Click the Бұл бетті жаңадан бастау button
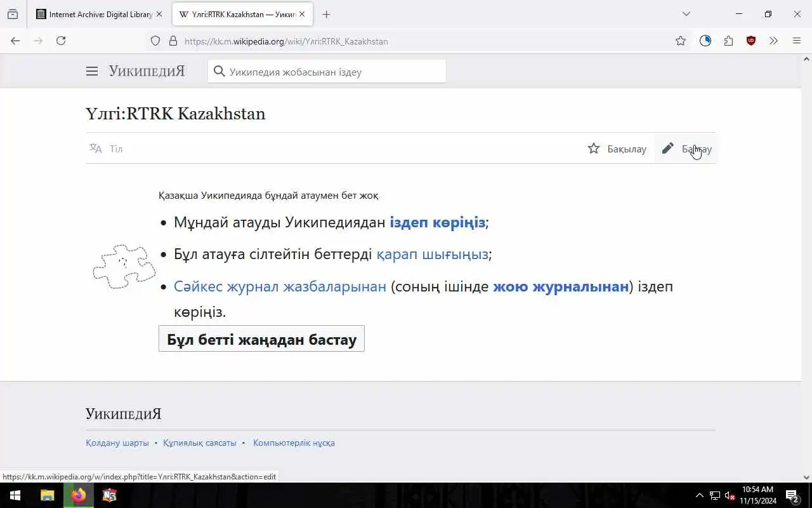The height and width of the screenshot is (508, 812). click(x=261, y=339)
